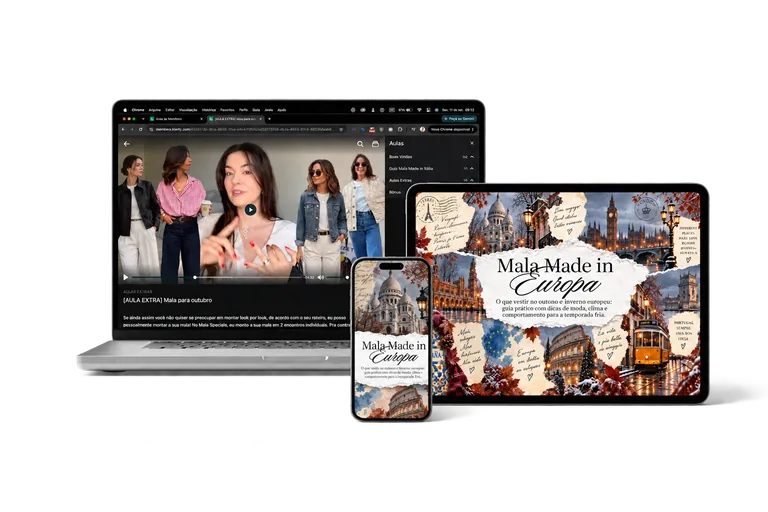768x512 pixels.
Task: Open search with the magnifier icon above video
Action: click(x=360, y=144)
